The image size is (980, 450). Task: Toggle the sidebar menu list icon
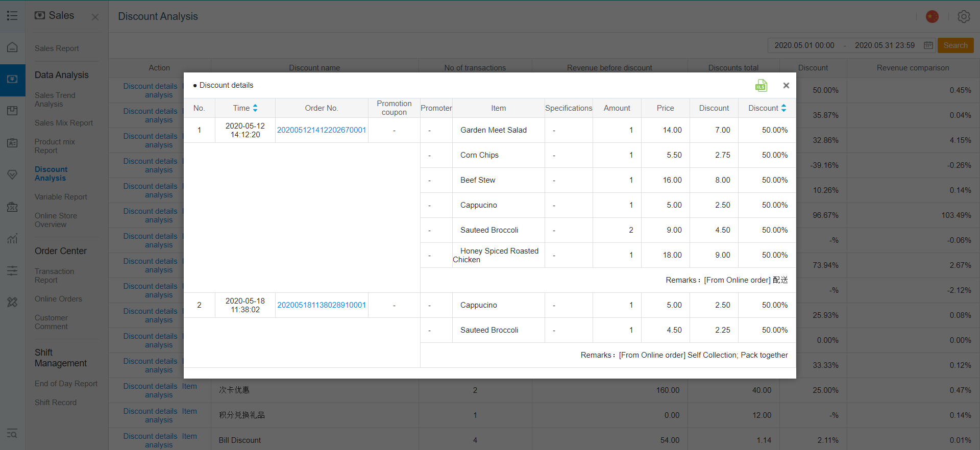(12, 16)
